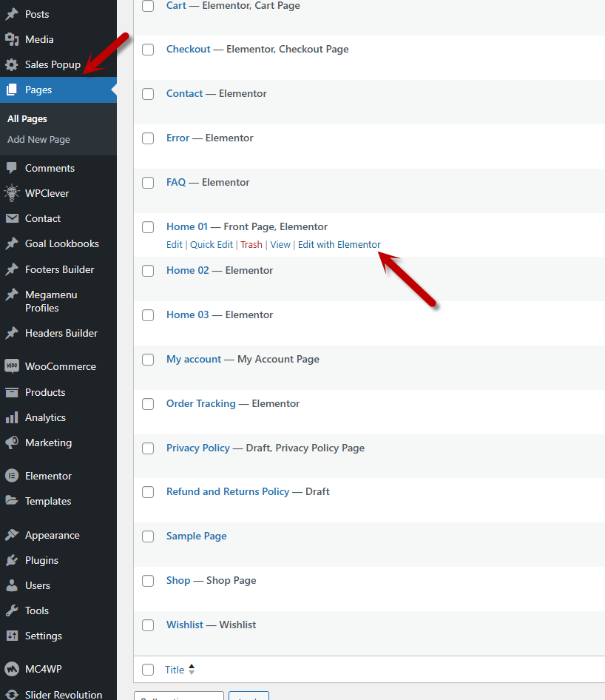Click the WPClever lightbulb icon

12,193
